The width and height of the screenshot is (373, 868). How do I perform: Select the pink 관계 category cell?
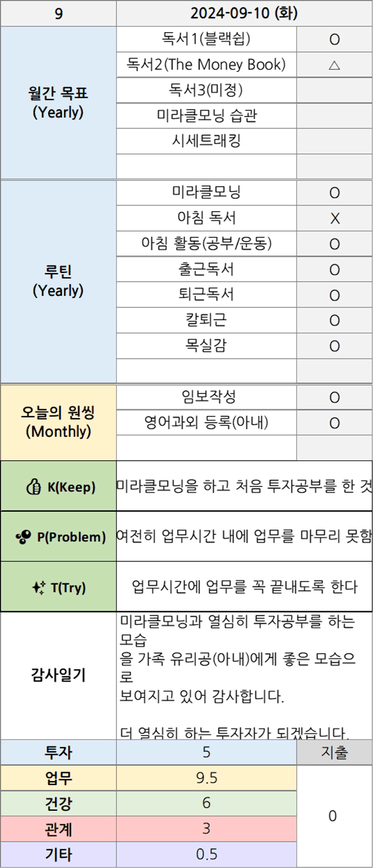click(x=58, y=829)
